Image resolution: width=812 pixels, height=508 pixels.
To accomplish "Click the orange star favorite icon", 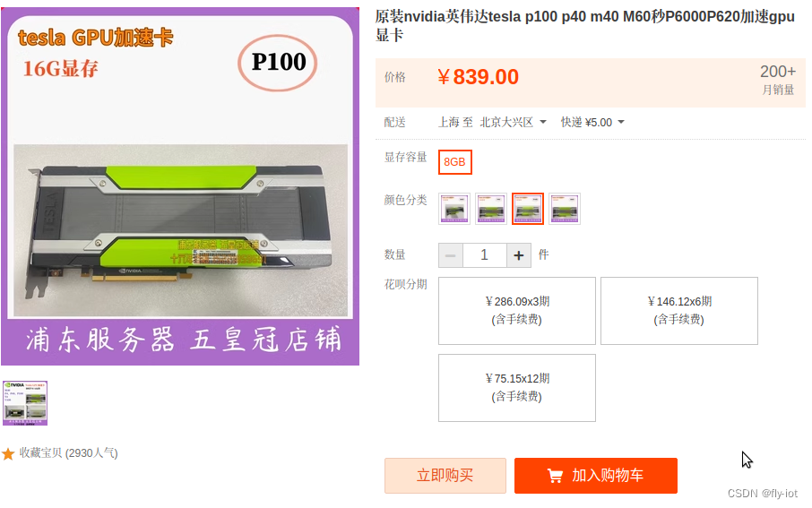I will 8,454.
